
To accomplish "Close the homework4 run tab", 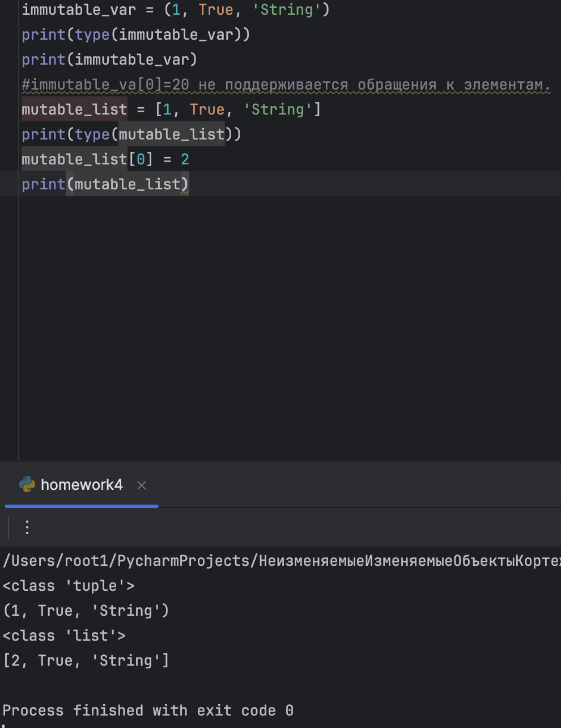I will 142,485.
